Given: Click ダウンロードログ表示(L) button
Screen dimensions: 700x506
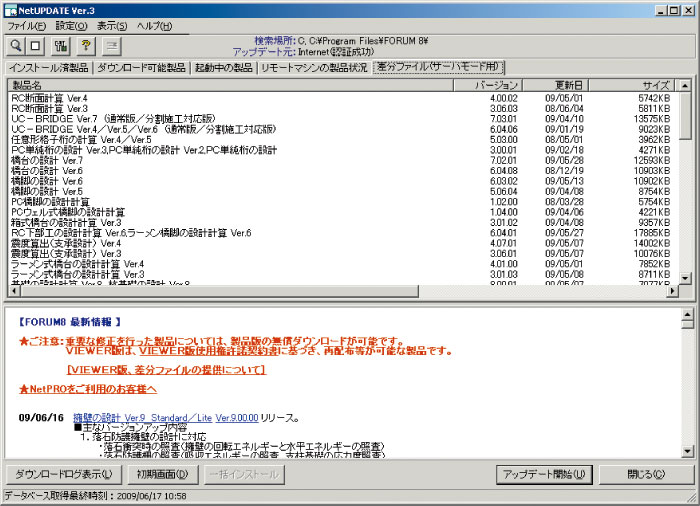Looking at the screenshot, I should 64,474.
